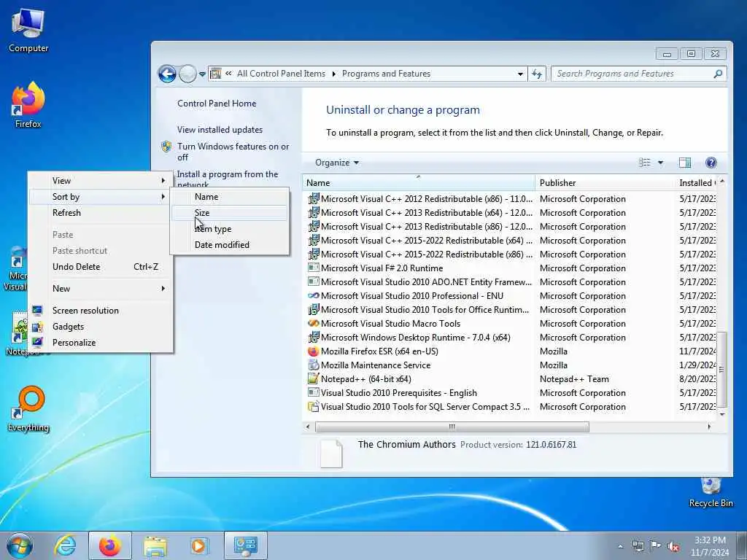Sort desktop icons by Size
The image size is (747, 560).
click(230, 213)
